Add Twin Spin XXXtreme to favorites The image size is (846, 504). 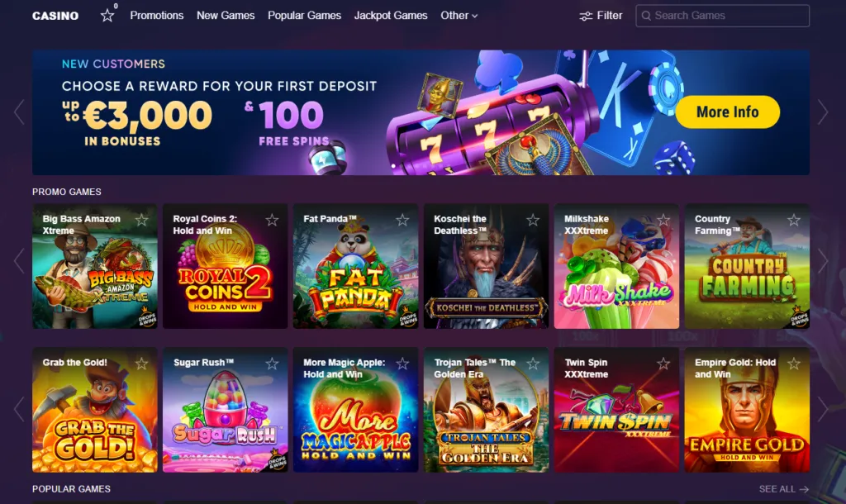(663, 364)
